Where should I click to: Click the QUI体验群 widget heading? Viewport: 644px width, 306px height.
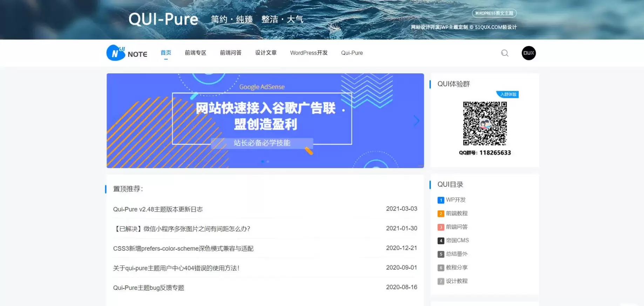(x=454, y=84)
